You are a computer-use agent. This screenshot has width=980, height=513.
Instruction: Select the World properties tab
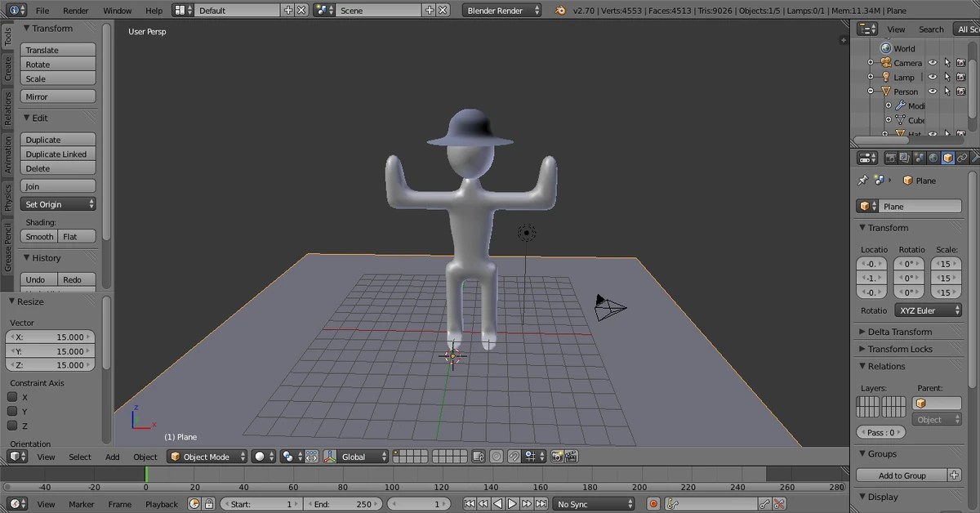click(x=933, y=157)
